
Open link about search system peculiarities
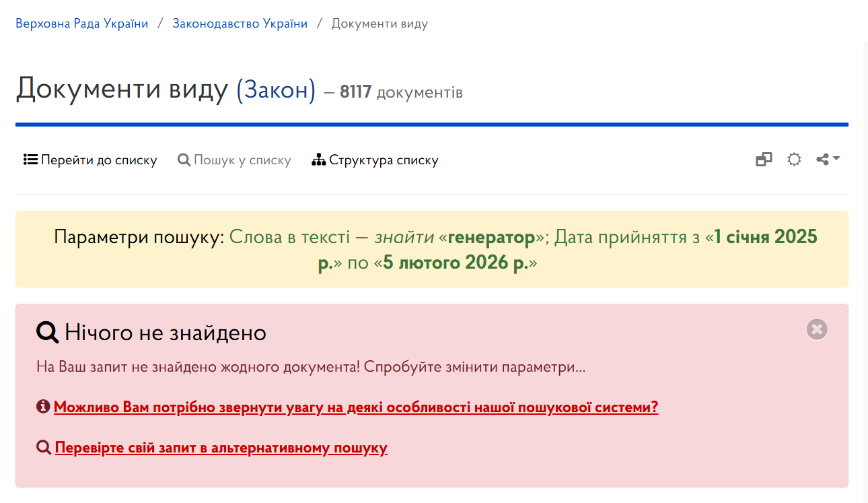coord(356,407)
